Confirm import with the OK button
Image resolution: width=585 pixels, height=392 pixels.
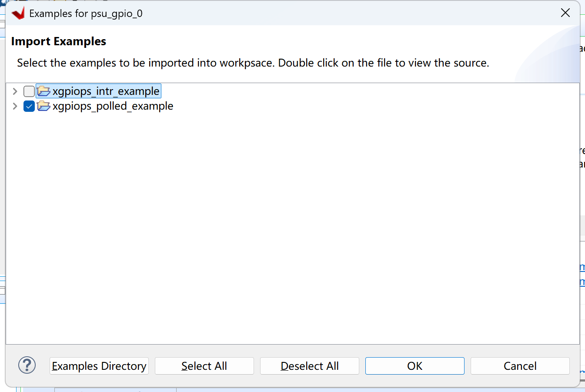(x=415, y=366)
